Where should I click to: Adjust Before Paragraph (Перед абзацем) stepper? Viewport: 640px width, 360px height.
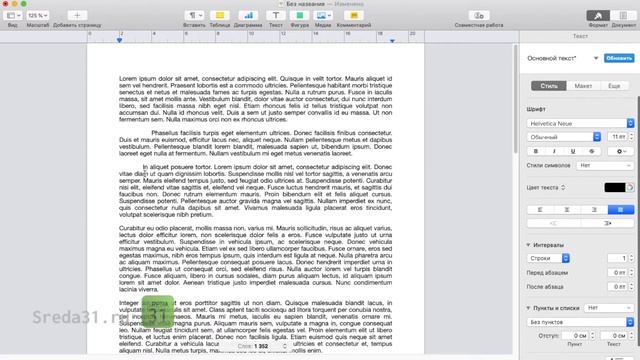point(631,272)
